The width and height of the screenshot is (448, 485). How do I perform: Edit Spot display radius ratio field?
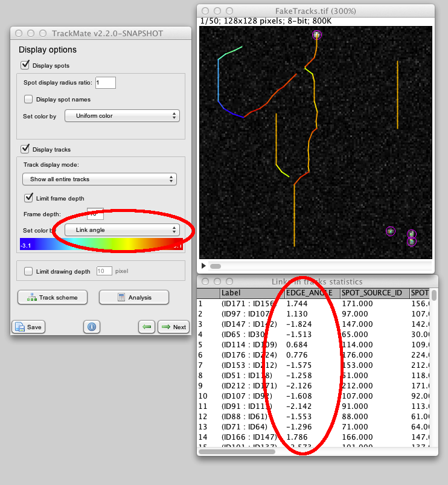[106, 83]
